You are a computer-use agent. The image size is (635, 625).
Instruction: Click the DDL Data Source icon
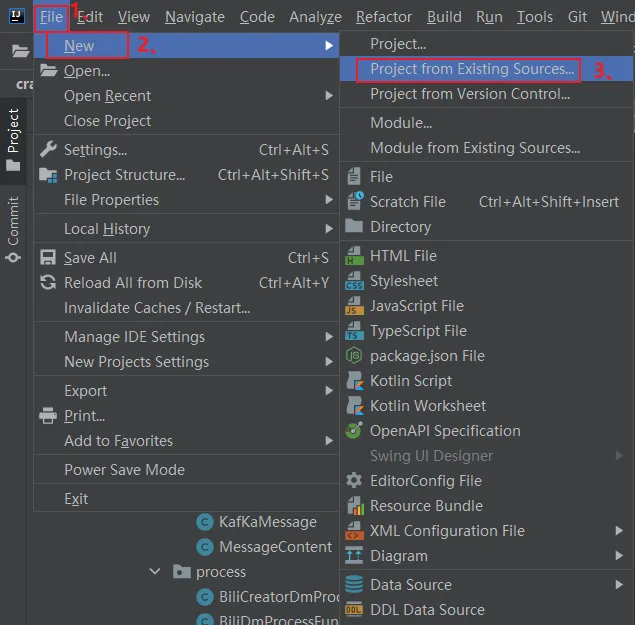(x=354, y=610)
